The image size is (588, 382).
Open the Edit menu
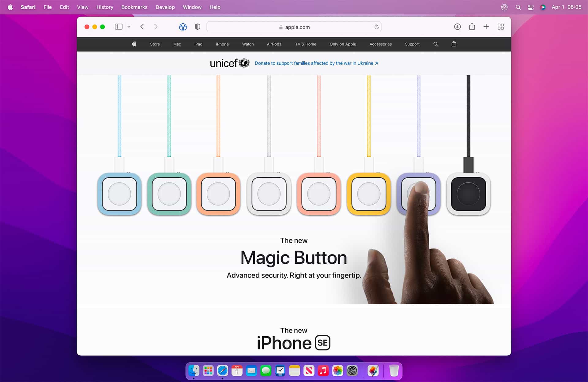tap(64, 7)
